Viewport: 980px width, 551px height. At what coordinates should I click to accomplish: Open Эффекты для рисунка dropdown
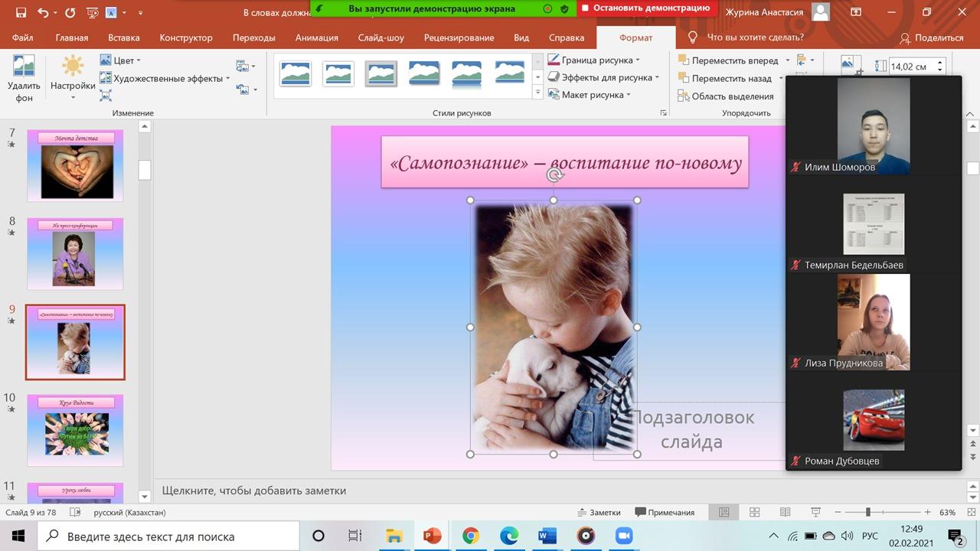point(603,77)
